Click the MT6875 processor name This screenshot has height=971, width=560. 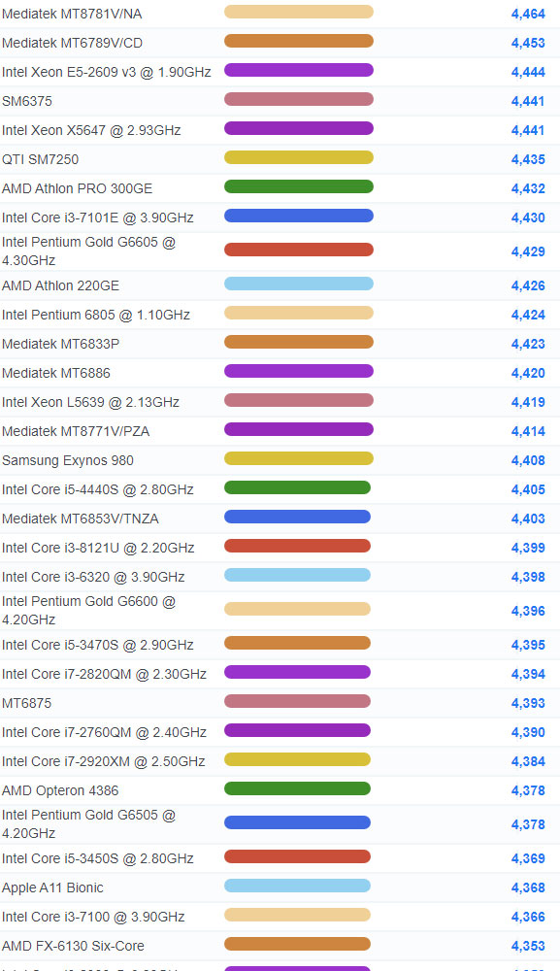(26, 703)
